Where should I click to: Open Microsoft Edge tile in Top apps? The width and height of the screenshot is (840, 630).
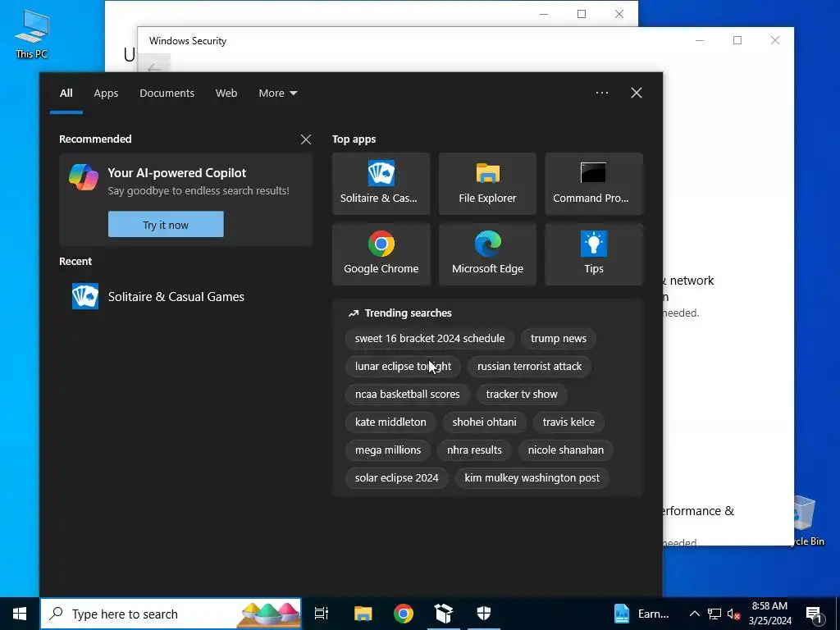coord(487,254)
